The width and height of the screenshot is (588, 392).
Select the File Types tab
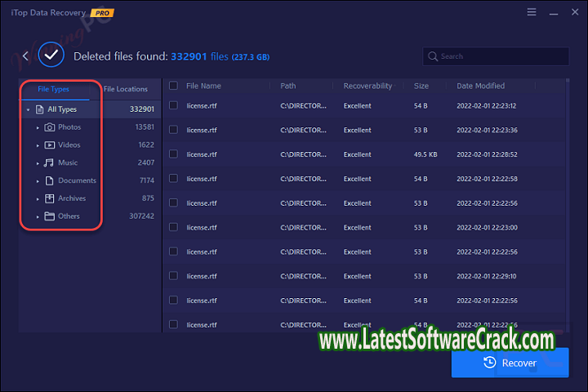point(54,89)
